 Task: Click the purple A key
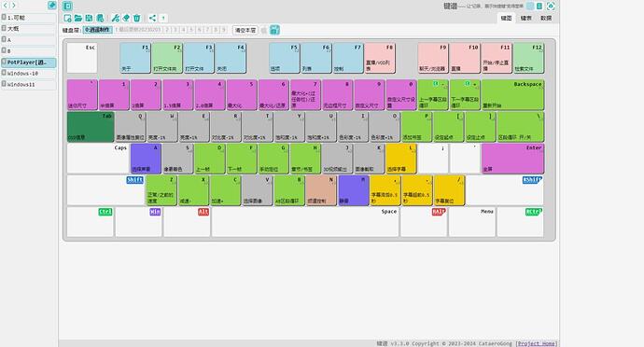click(x=146, y=159)
